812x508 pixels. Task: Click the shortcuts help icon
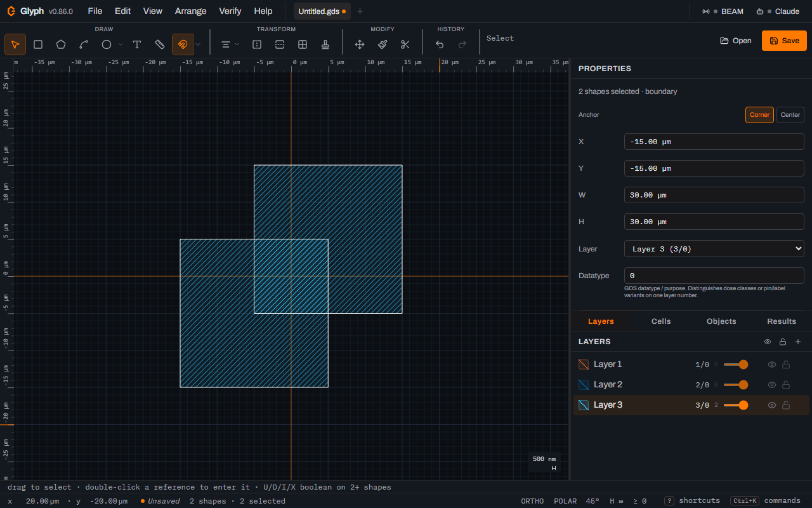pos(669,501)
